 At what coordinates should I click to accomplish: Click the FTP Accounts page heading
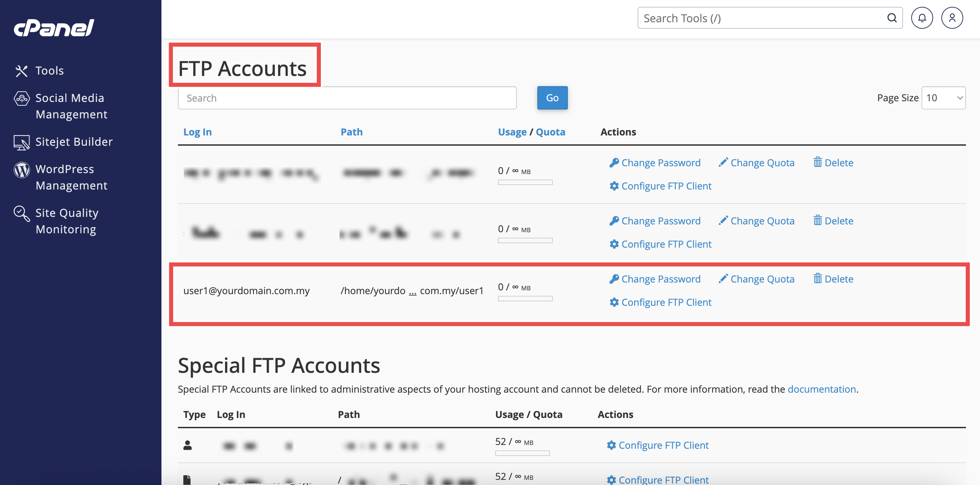click(242, 69)
